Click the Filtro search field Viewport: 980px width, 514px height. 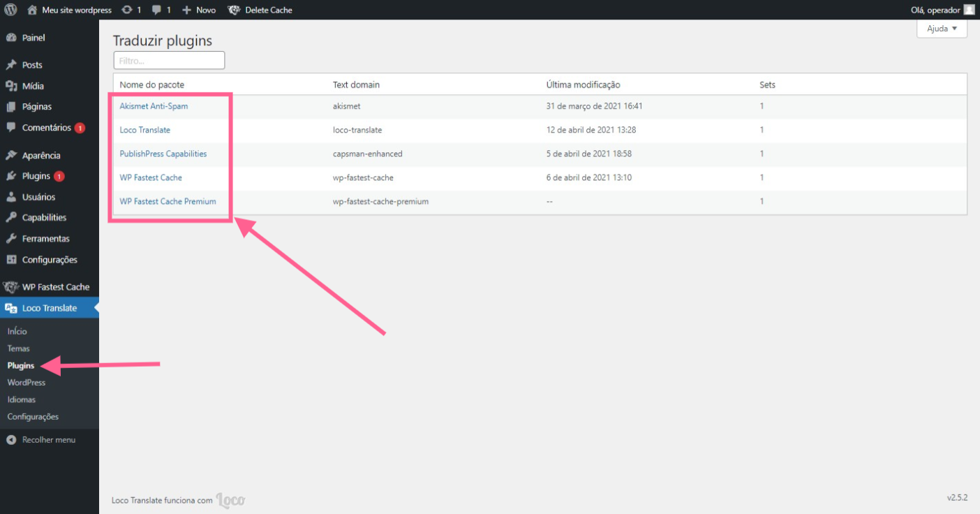pyautogui.click(x=169, y=61)
